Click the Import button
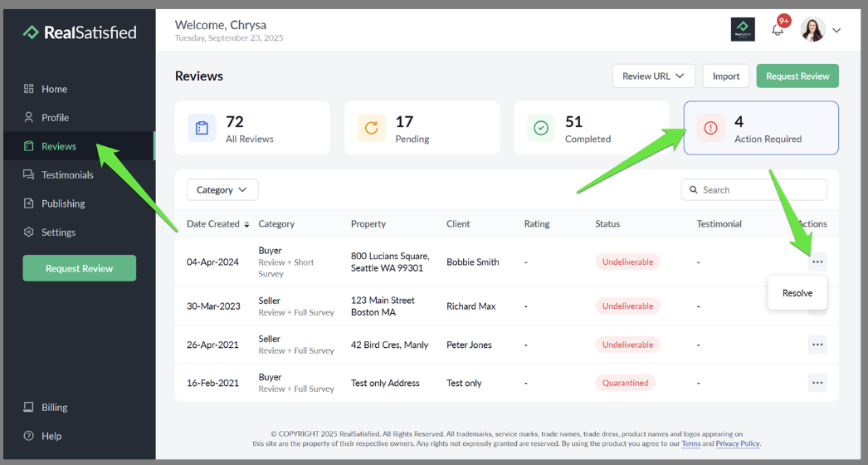 pos(726,76)
